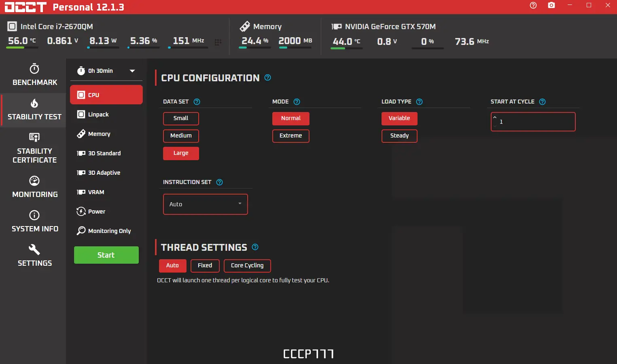Click the CPU temperature 56.0 °C reading
This screenshot has height=364, width=617.
(x=22, y=41)
